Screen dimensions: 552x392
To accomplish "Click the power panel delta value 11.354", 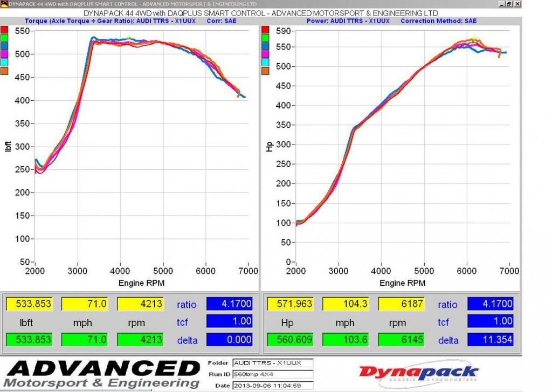I will (x=490, y=340).
